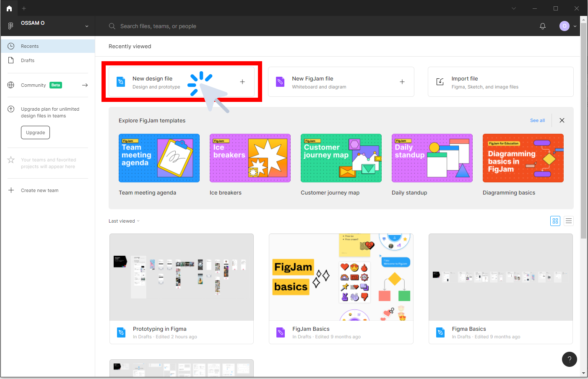Click the Community arrow icon

pos(85,85)
